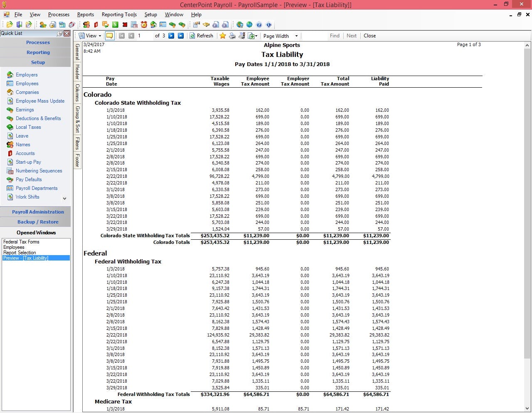Open the Local Taxes setup icon
The image size is (532, 413).
[x=28, y=127]
